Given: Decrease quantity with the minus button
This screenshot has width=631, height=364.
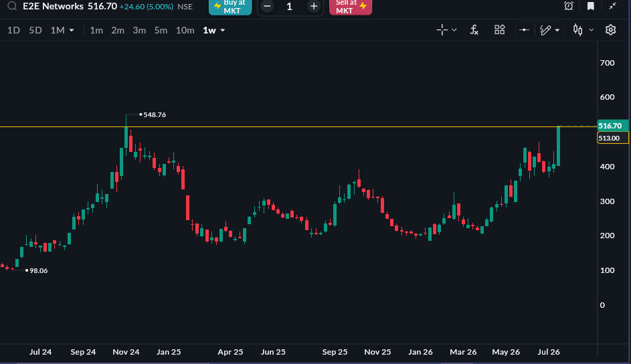Looking at the screenshot, I should point(267,7).
